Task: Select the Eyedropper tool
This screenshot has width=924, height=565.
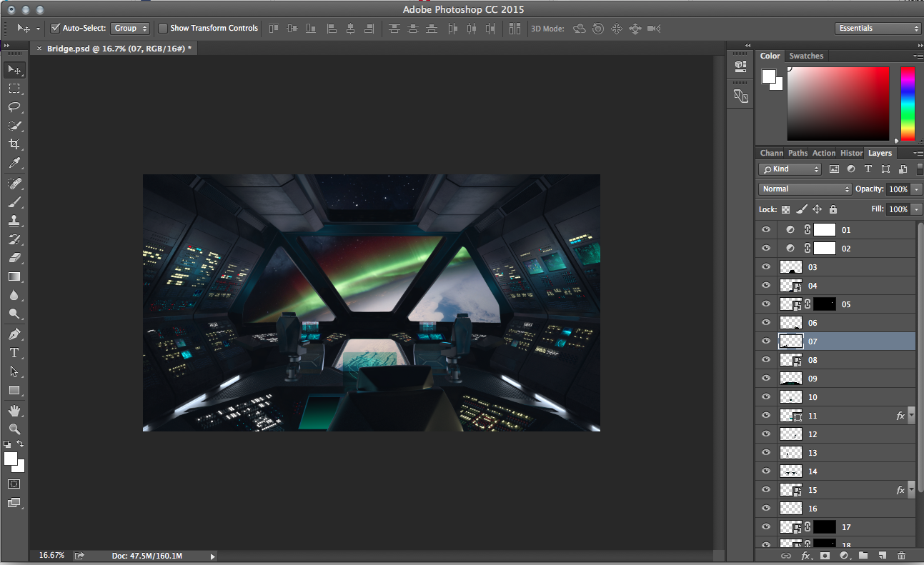Action: (15, 164)
